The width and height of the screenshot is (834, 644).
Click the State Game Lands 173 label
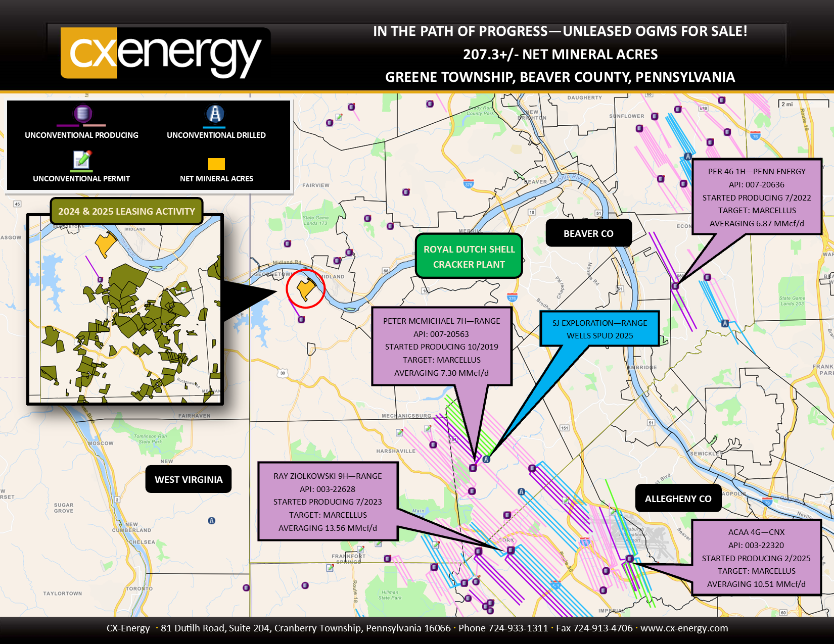315,220
